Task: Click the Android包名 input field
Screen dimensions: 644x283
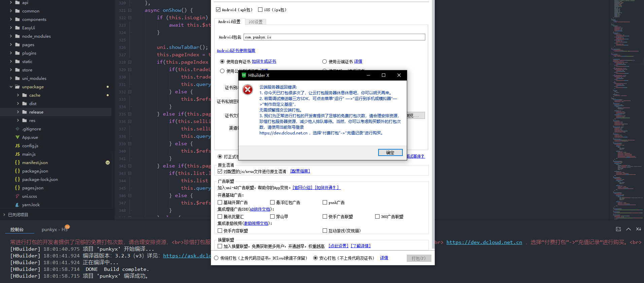Action: tap(334, 37)
